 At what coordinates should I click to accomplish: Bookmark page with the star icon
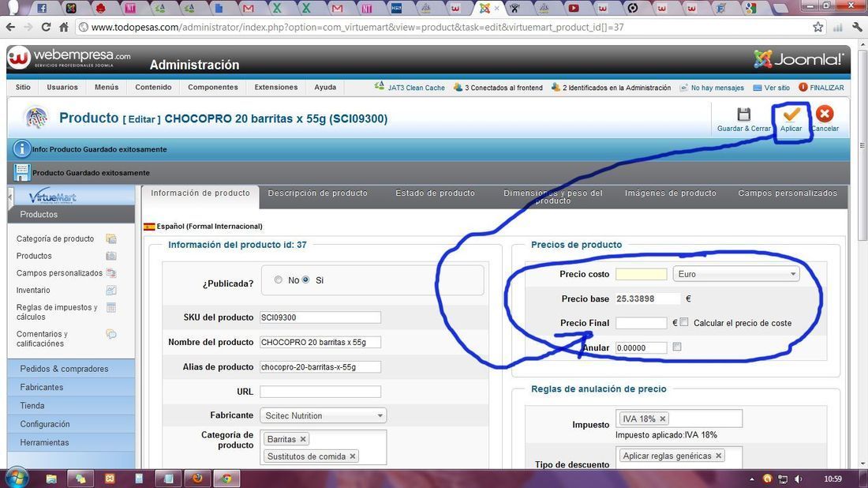pos(817,27)
